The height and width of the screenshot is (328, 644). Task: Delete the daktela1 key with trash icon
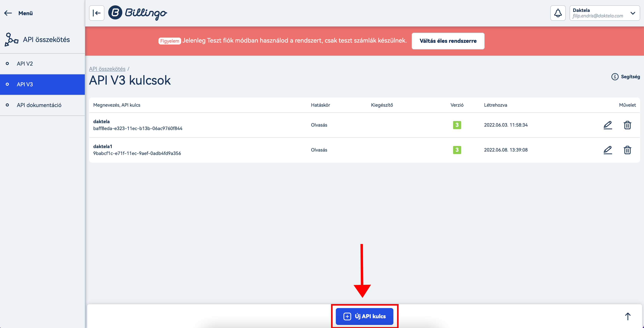click(x=627, y=150)
